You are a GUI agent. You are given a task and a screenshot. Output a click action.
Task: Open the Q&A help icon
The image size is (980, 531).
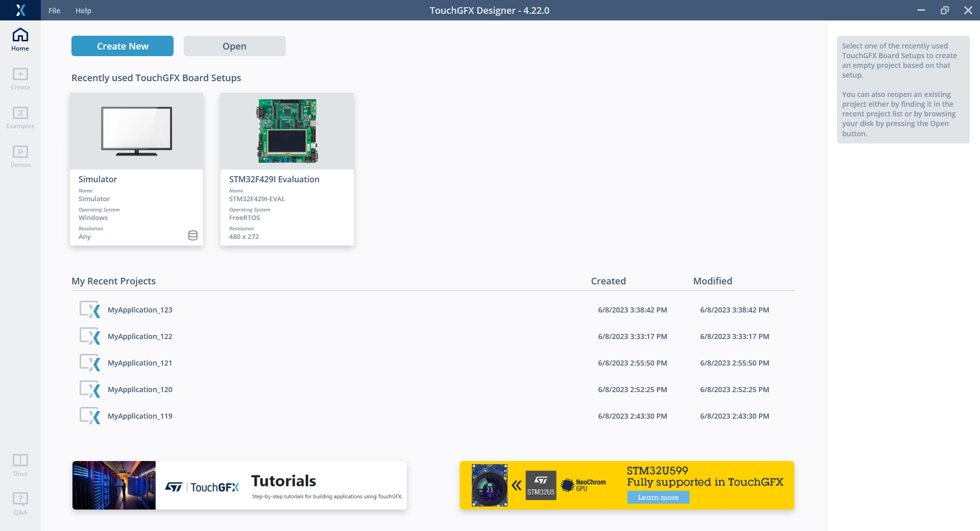click(x=20, y=503)
